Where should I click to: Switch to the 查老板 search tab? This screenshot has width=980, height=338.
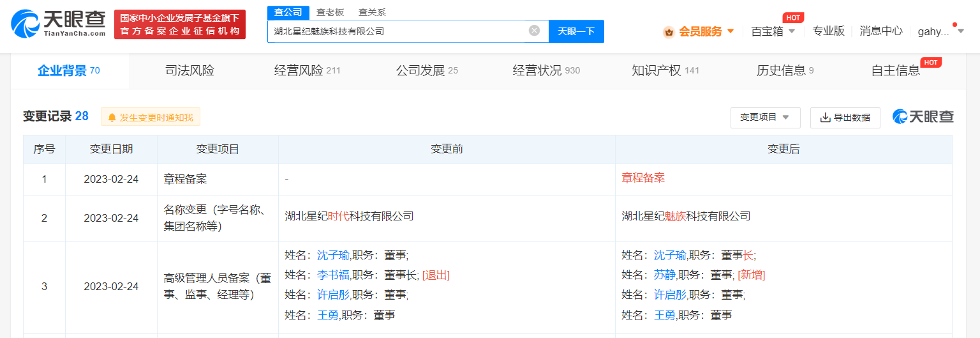[x=330, y=12]
